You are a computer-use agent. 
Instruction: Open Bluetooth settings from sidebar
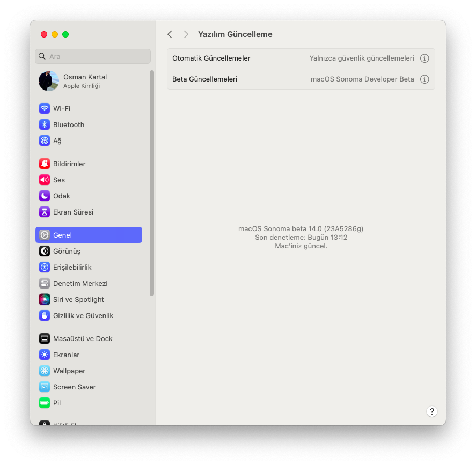[68, 124]
